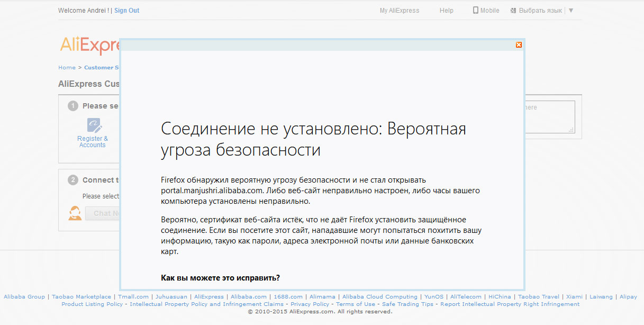This screenshot has width=644, height=325.
Task: Go to Home breadcrumb link
Action: pyautogui.click(x=67, y=68)
